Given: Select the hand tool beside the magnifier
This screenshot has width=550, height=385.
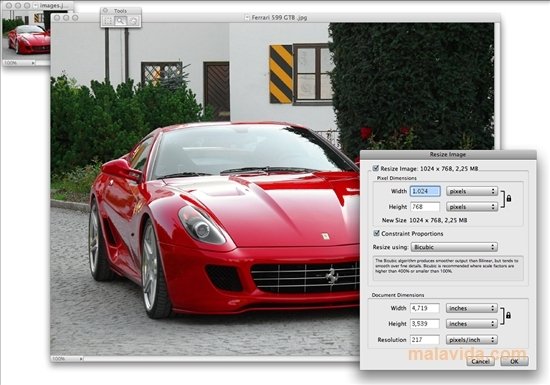Looking at the screenshot, I should click(x=133, y=21).
